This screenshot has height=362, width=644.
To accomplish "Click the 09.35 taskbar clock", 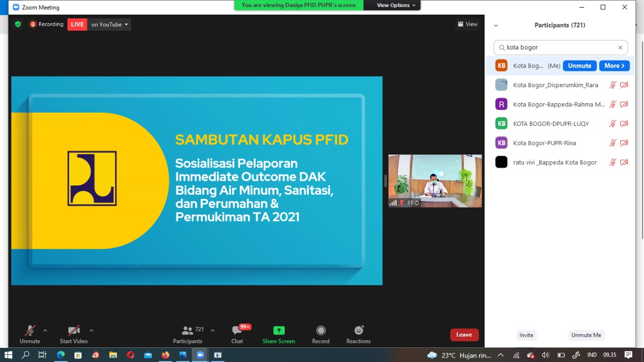I will (610, 355).
